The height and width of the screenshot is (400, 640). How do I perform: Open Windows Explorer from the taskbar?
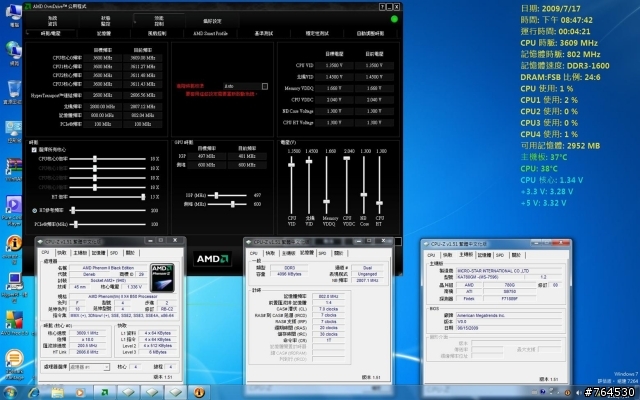[57, 393]
